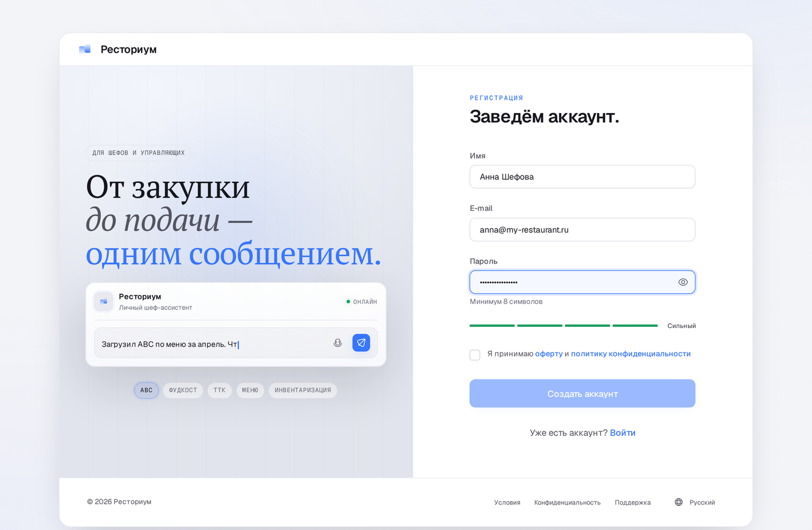Select the ФУДКОСТ chip
This screenshot has height=530, width=812.
183,390
